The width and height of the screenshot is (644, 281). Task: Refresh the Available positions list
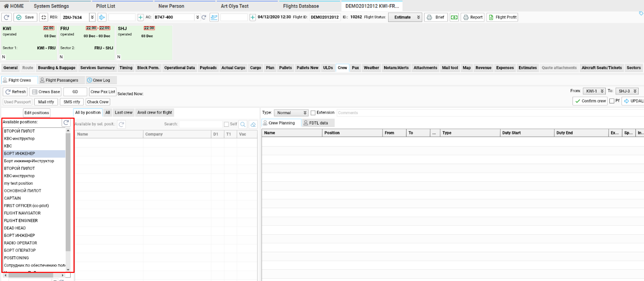tap(66, 122)
